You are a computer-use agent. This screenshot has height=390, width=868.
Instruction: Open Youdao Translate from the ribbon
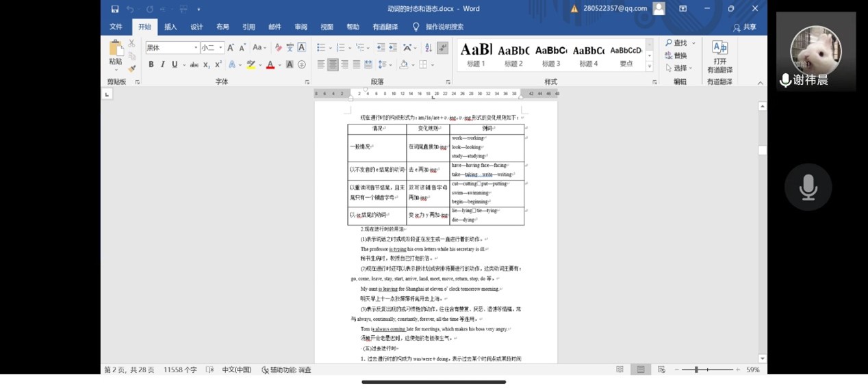click(719, 56)
